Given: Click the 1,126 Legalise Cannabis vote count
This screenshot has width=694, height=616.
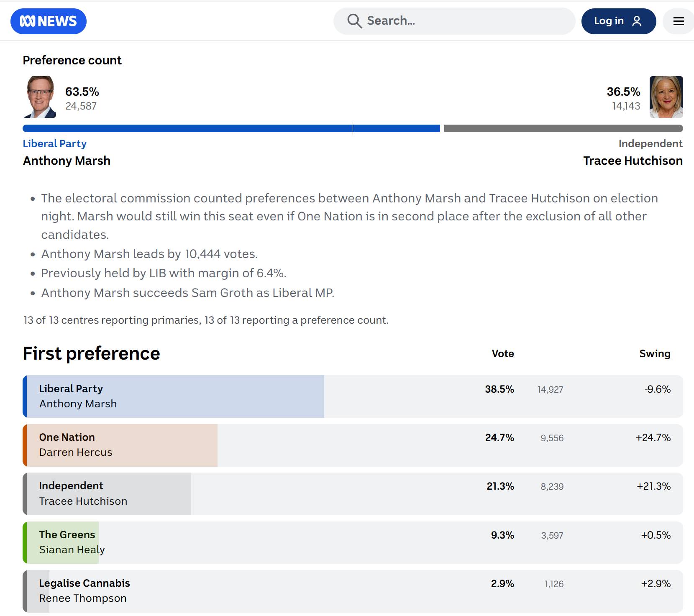Looking at the screenshot, I should [554, 584].
